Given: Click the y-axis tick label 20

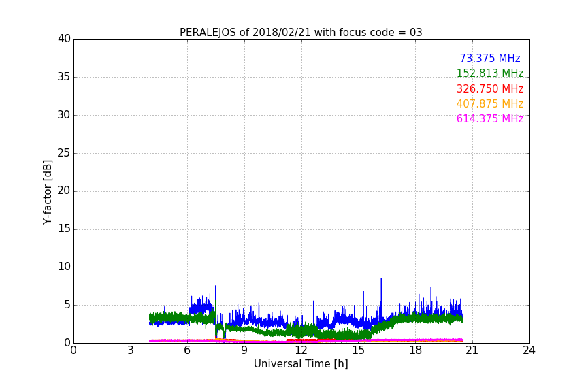Looking at the screenshot, I should point(64,191).
